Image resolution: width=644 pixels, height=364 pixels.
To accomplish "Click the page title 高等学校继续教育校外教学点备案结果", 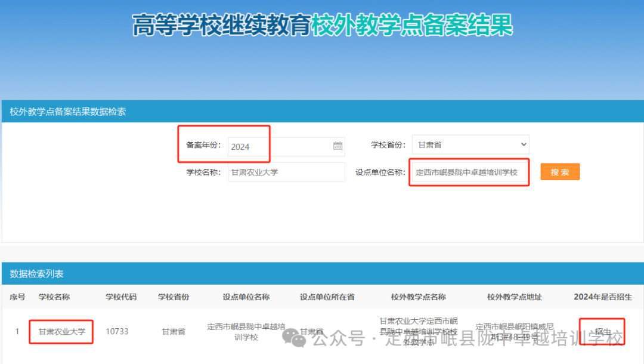I will point(323,24).
